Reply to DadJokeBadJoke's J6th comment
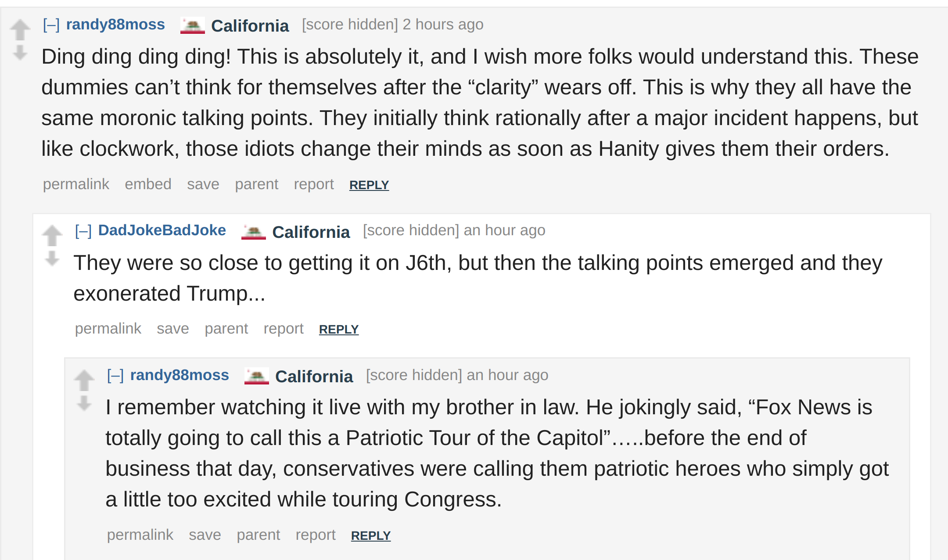948x560 pixels. click(x=339, y=329)
